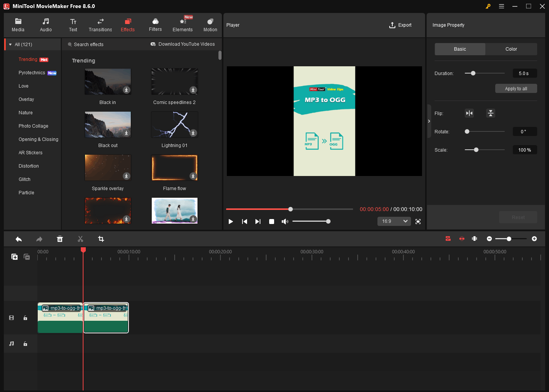Toggle the lock on the audio track
This screenshot has height=392, width=549.
click(x=25, y=343)
